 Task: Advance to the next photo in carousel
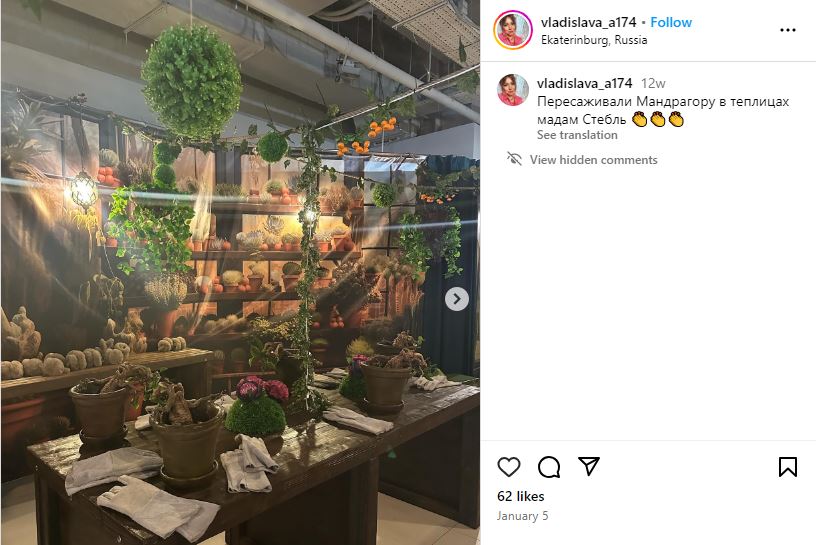click(456, 299)
